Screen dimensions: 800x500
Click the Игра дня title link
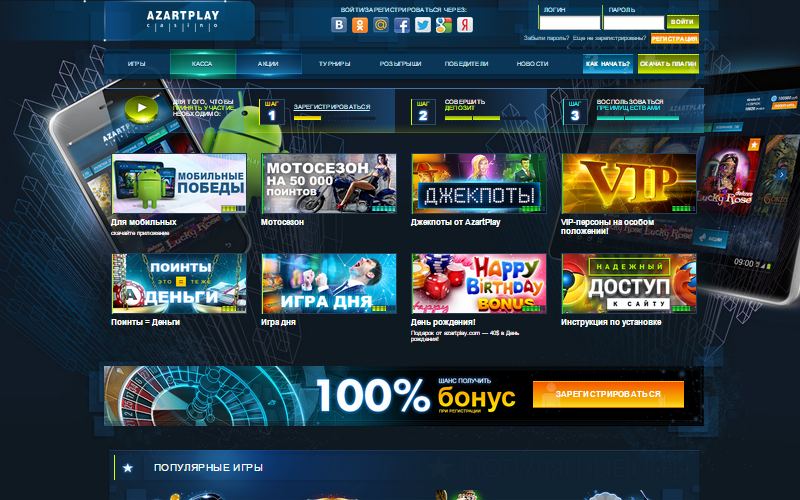tap(278, 322)
